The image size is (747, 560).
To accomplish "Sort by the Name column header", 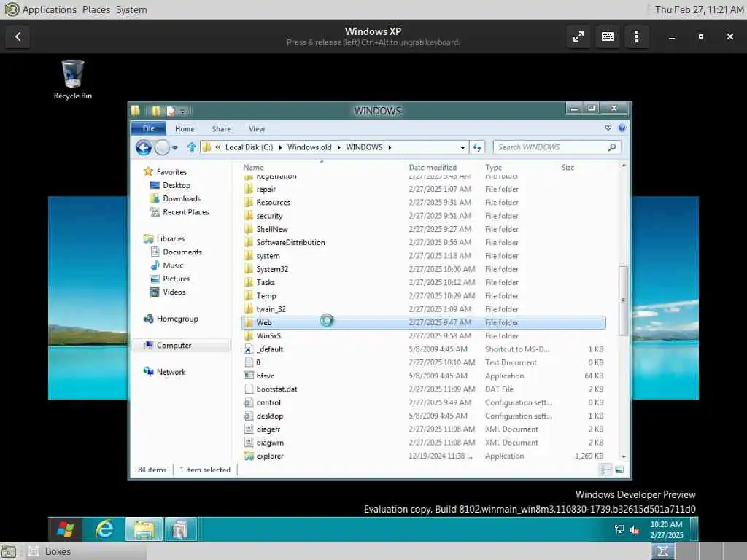I will pos(253,167).
